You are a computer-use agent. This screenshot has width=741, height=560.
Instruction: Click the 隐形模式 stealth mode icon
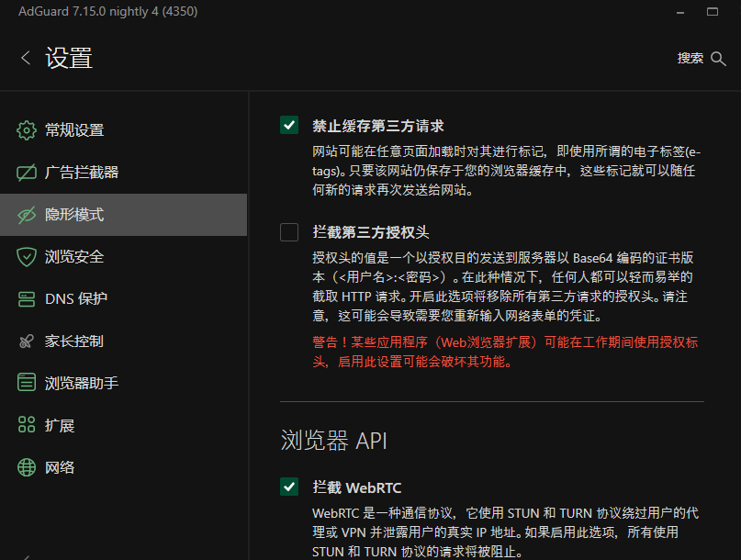tap(27, 214)
